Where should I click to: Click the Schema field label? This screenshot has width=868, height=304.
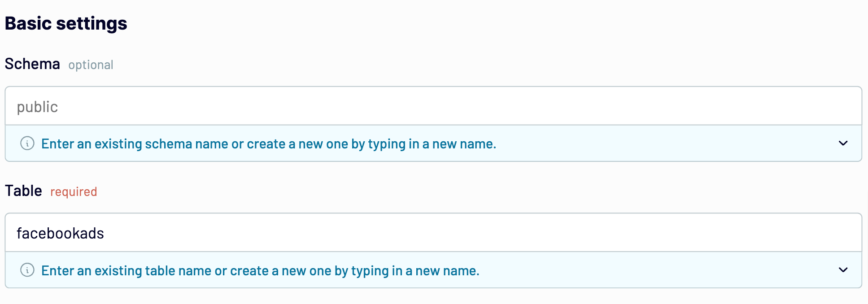click(32, 64)
